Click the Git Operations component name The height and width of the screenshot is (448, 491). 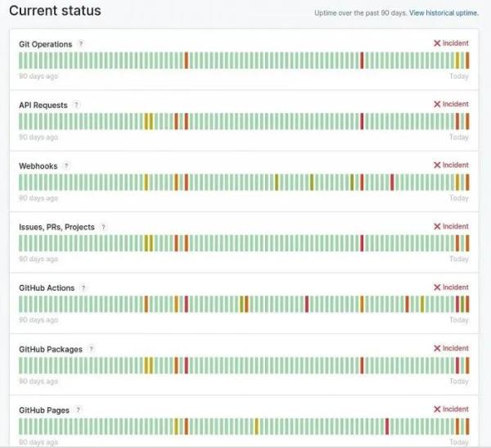coord(45,44)
